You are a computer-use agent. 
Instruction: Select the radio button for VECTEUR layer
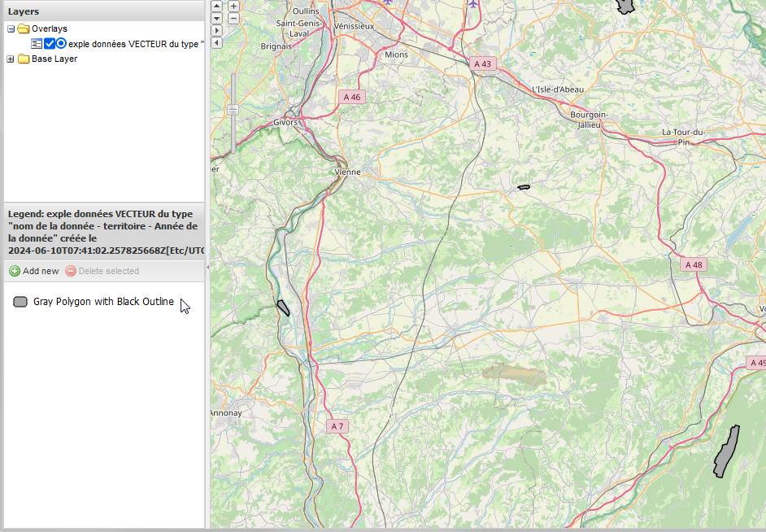(x=61, y=44)
